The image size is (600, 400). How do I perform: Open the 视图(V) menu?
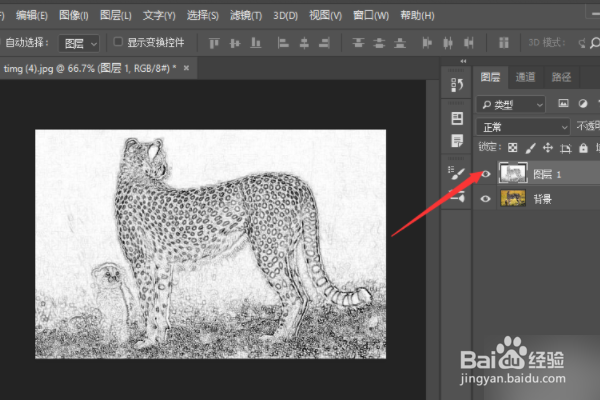click(325, 15)
